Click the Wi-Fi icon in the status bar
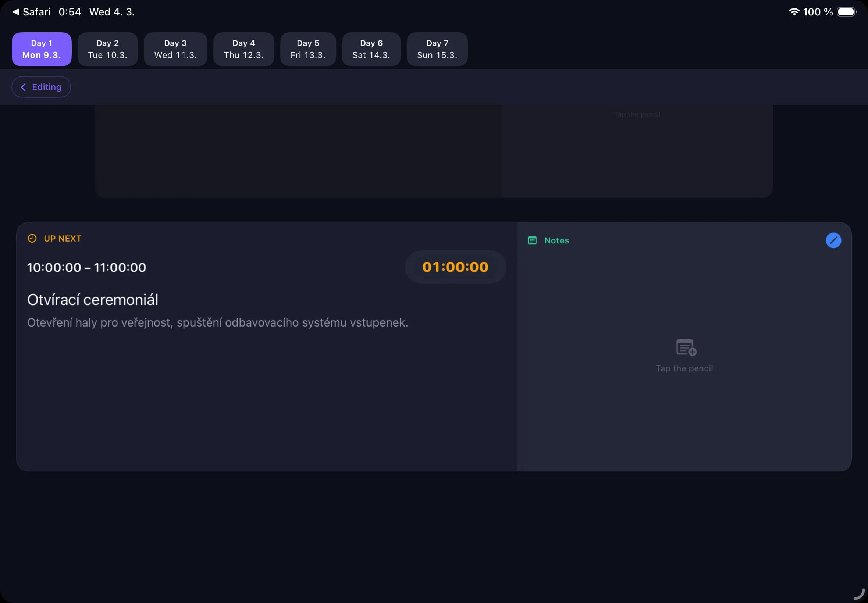 tap(795, 12)
